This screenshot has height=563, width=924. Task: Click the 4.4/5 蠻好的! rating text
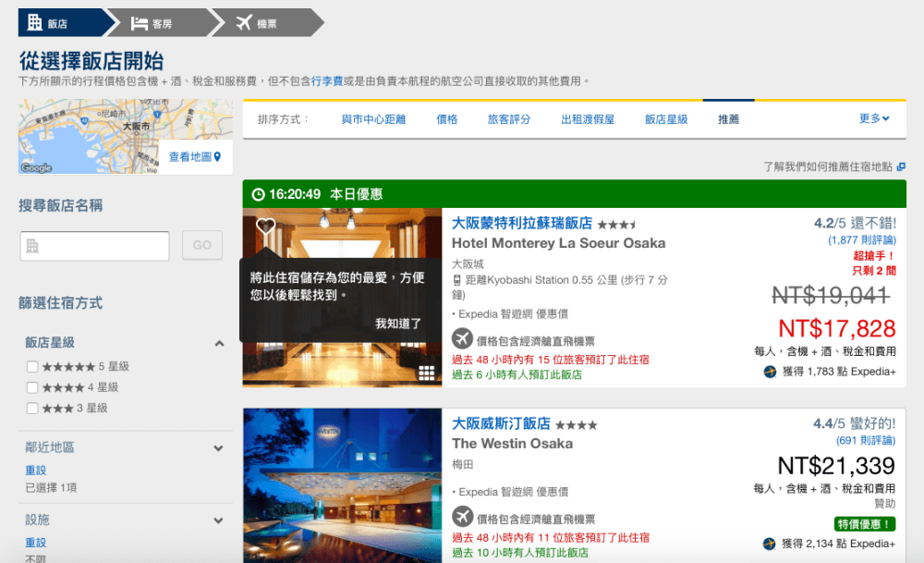pyautogui.click(x=854, y=423)
